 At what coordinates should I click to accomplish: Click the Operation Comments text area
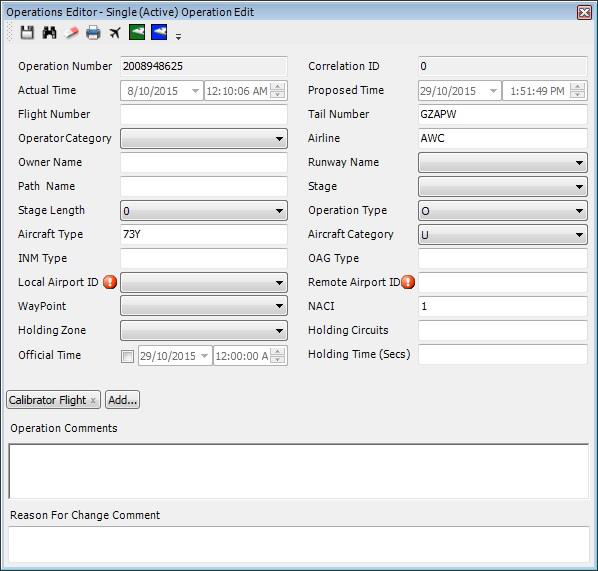click(299, 471)
